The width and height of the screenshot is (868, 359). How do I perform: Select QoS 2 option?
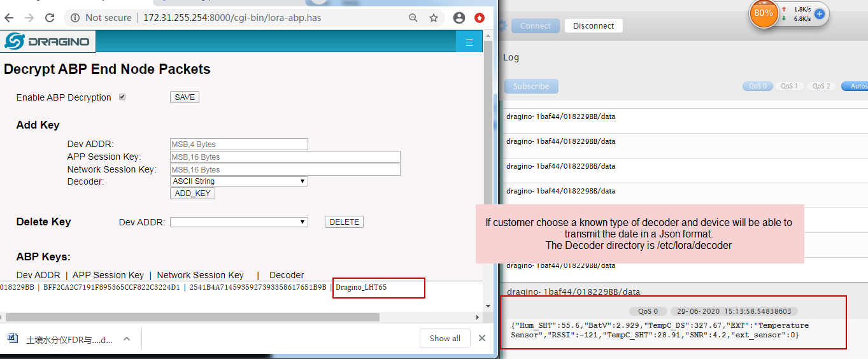tap(822, 86)
